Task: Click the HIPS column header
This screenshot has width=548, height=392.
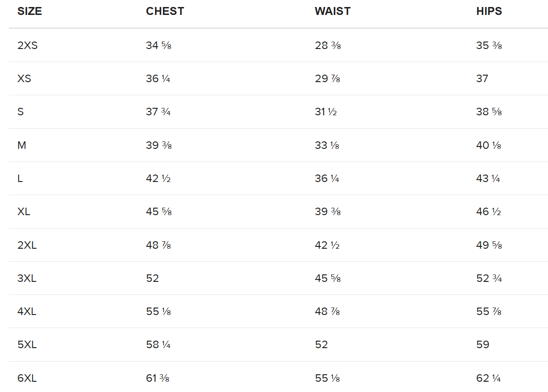Action: 489,11
